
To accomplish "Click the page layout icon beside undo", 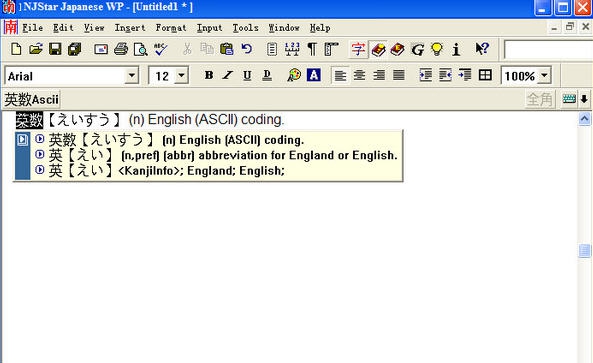I will (x=272, y=49).
